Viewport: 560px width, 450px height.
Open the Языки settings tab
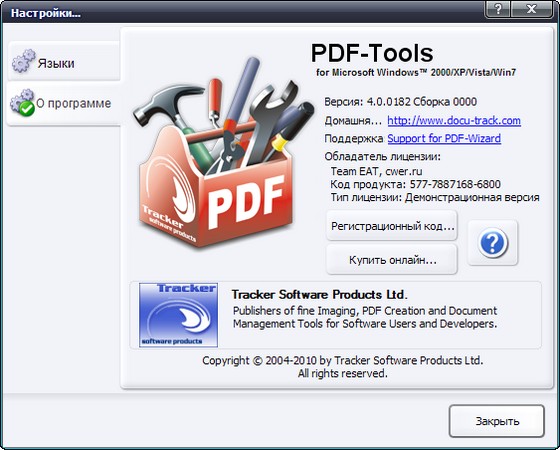point(64,61)
